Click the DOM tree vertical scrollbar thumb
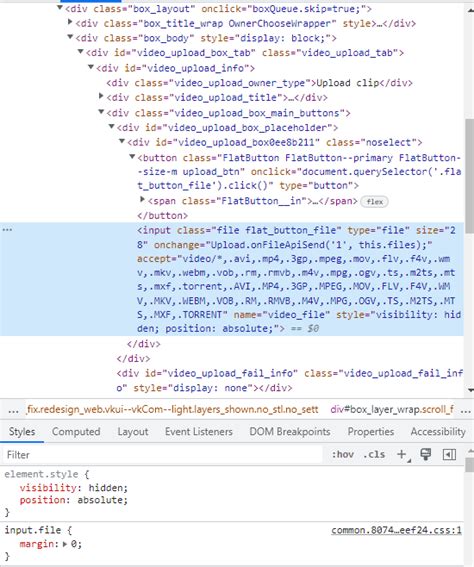Image resolution: width=474 pixels, height=567 pixels. coord(469,176)
